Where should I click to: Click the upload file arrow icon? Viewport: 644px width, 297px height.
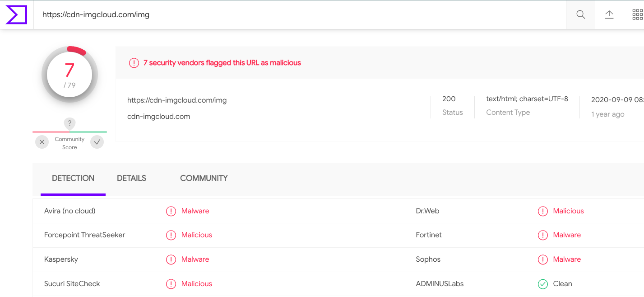tap(609, 15)
